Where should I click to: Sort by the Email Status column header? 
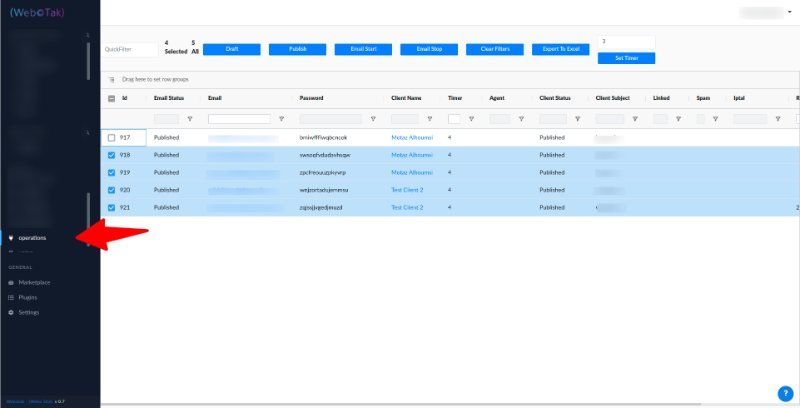[x=169, y=98]
